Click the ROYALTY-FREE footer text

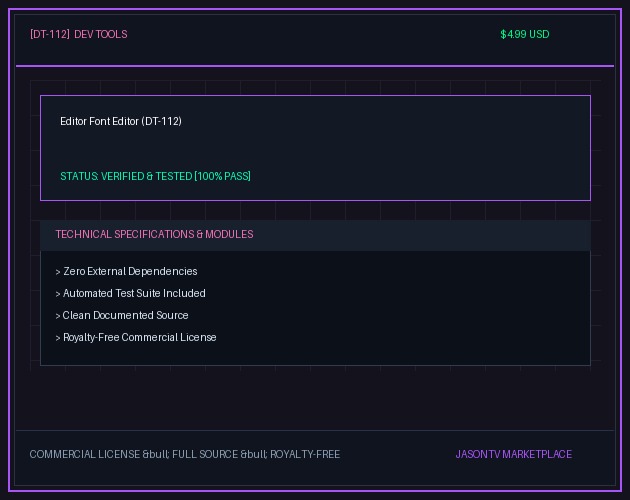pos(305,455)
